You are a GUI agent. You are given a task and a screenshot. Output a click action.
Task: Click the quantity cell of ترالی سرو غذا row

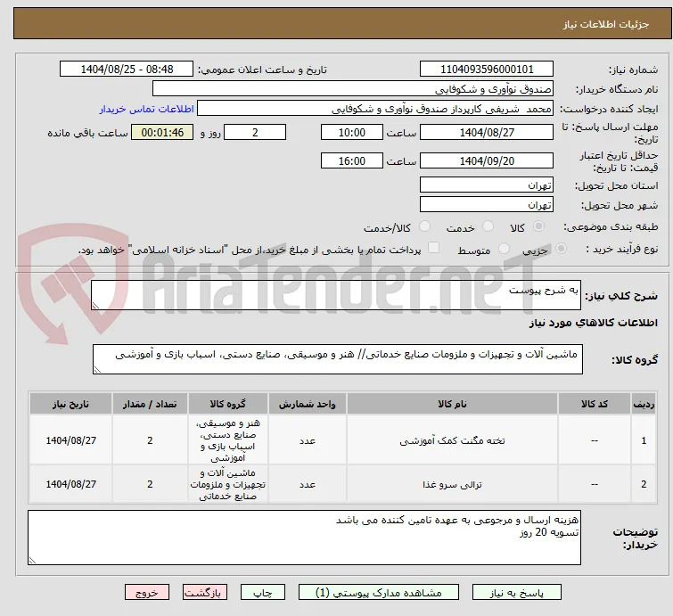click(x=150, y=484)
